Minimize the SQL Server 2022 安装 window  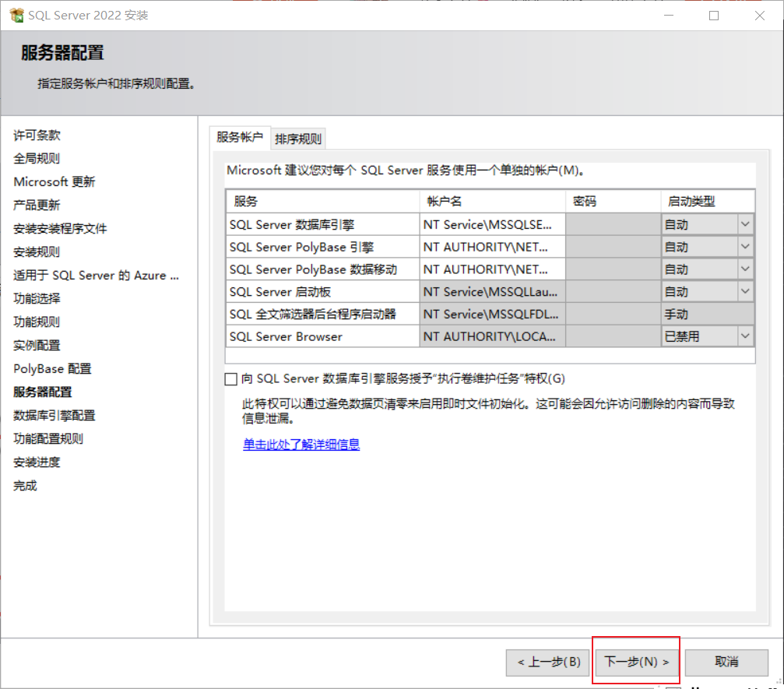(x=669, y=16)
